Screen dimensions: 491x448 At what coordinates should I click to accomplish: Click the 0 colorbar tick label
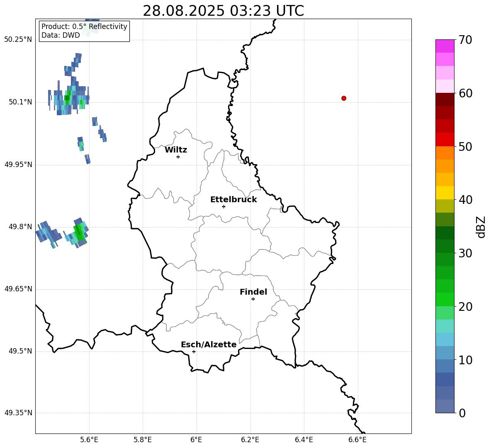(x=462, y=413)
